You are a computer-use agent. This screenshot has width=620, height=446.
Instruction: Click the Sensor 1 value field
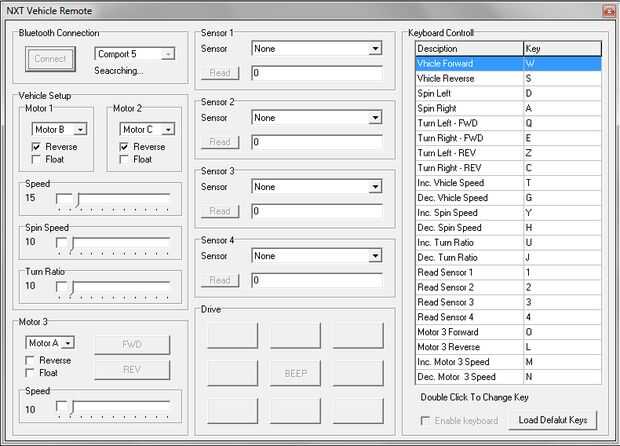317,73
